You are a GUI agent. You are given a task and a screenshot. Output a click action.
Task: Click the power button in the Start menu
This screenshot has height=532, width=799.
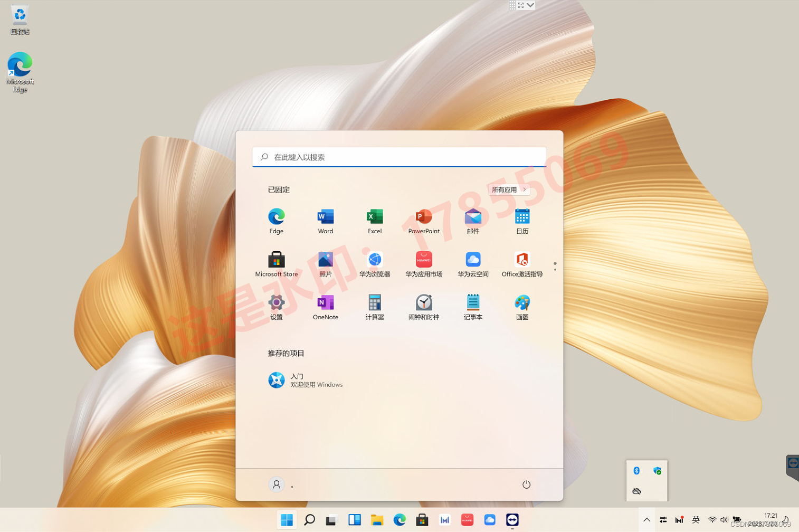pos(526,484)
